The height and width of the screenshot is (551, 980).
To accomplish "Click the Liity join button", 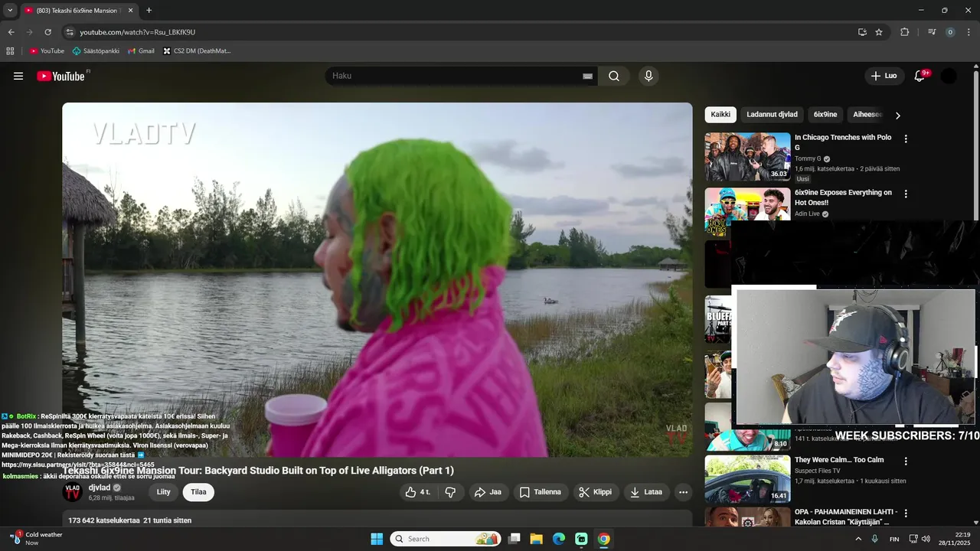I will point(163,492).
